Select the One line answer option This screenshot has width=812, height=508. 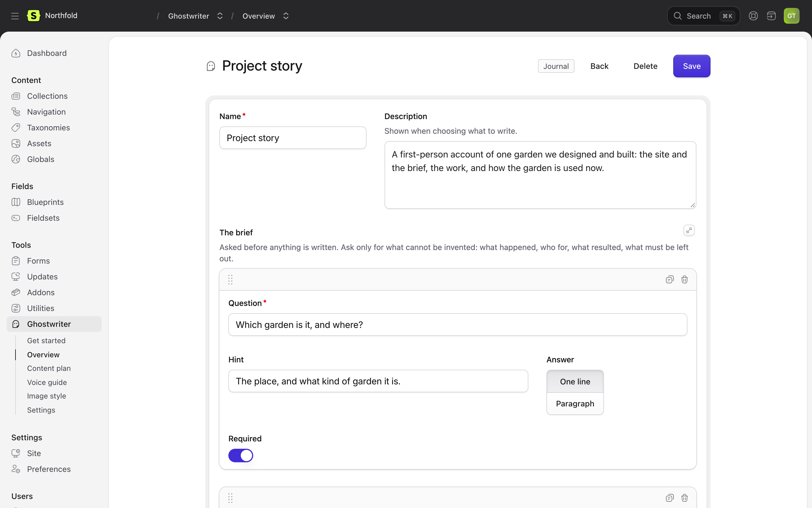pyautogui.click(x=575, y=381)
